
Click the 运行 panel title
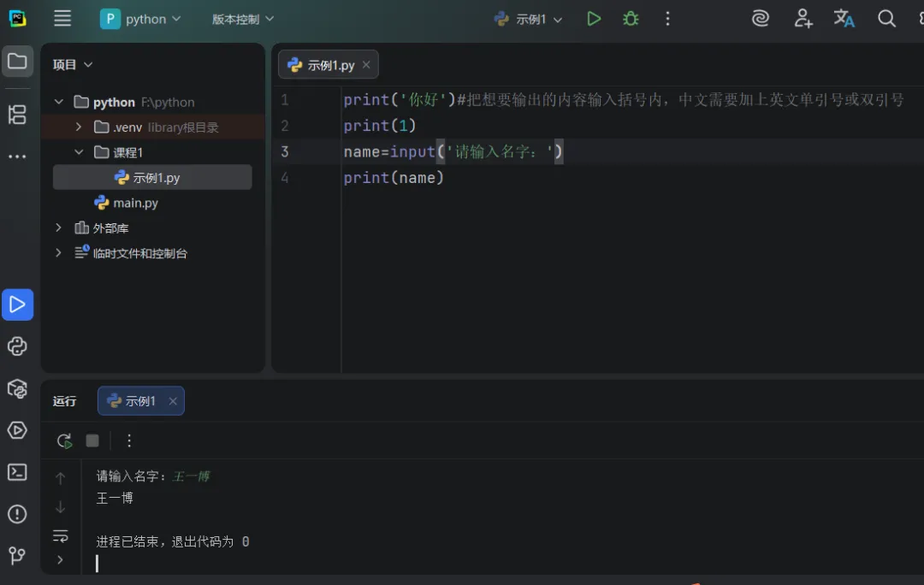coord(64,401)
